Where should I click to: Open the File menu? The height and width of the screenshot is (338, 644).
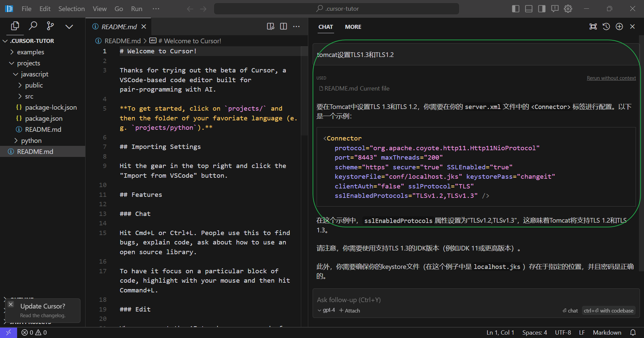(26, 9)
